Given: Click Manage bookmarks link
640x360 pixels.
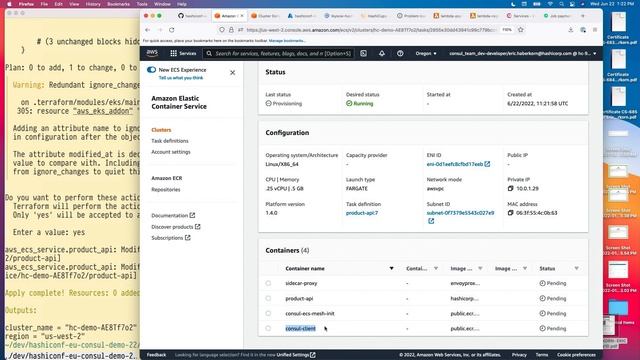Looking at the screenshot, I should pyautogui.click(x=287, y=41).
